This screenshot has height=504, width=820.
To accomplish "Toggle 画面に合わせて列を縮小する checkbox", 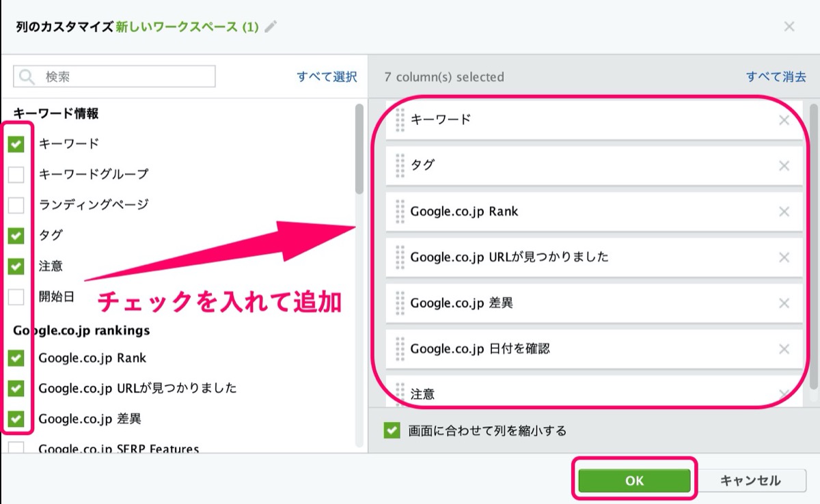I will tap(392, 431).
